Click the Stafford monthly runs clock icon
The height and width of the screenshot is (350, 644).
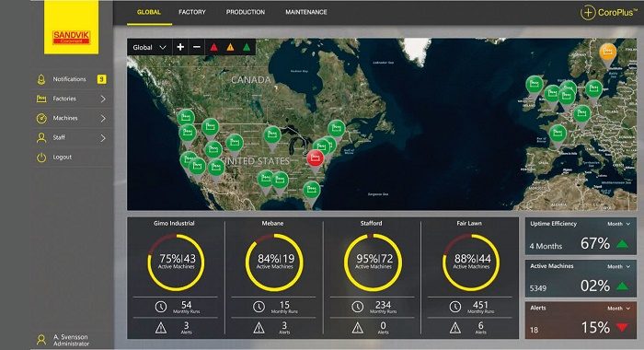point(357,307)
